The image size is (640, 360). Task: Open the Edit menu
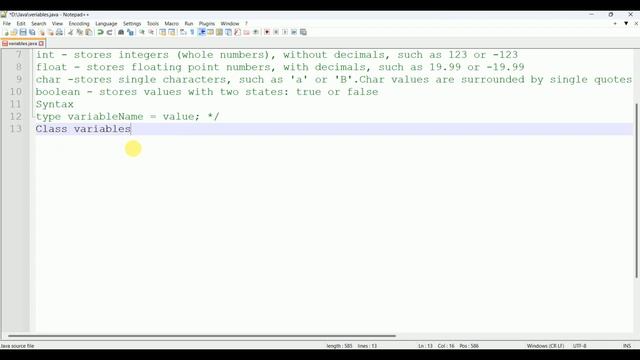coord(21,24)
